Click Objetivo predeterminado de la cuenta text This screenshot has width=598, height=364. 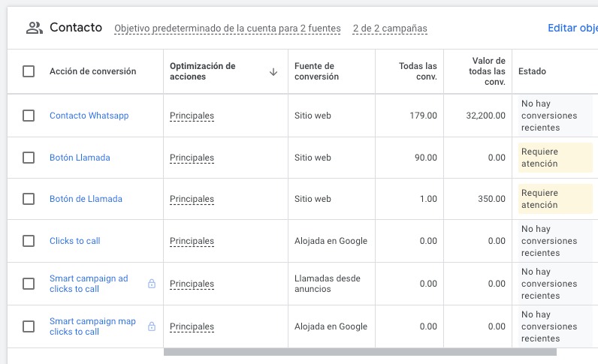coord(227,29)
